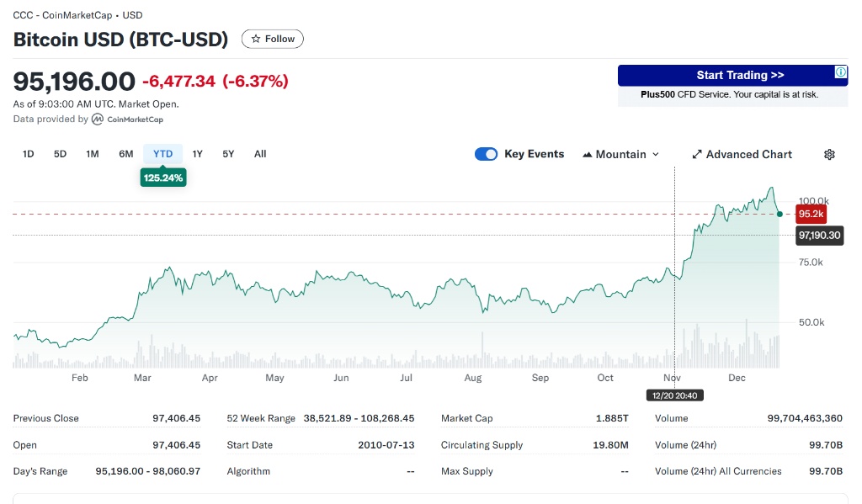Open the Advanced Chart link

748,155
